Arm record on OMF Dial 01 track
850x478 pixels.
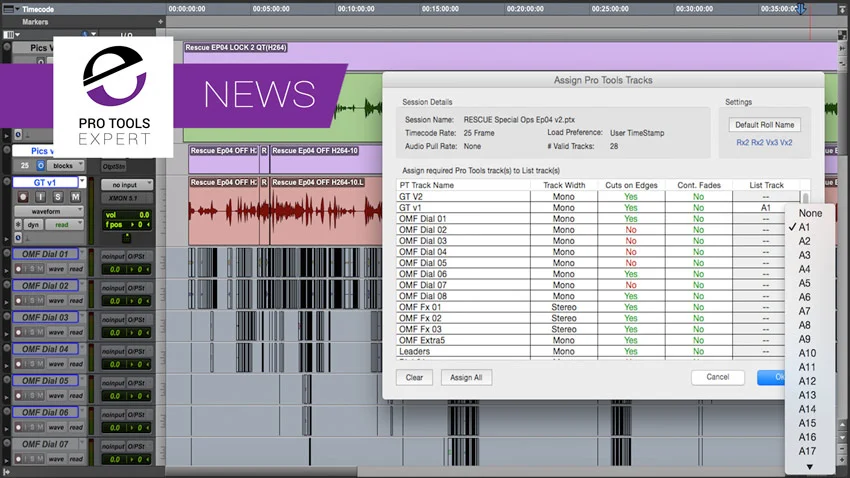coord(18,269)
